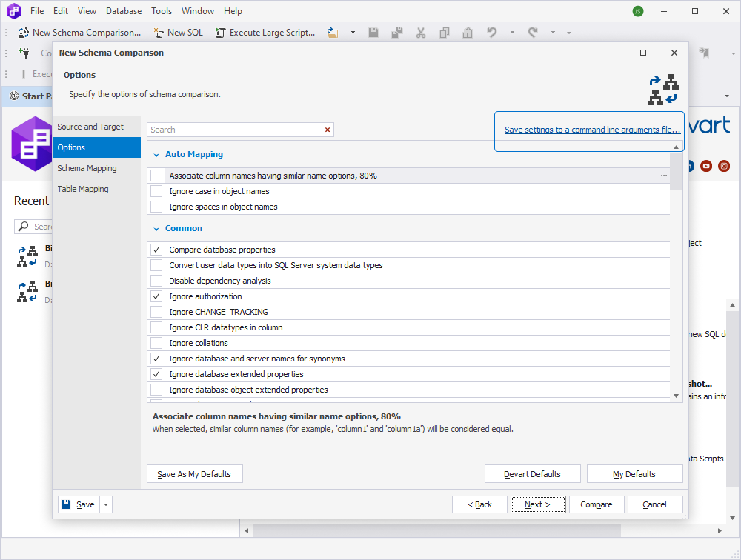The image size is (741, 560).
Task: Check Ignore CLR datatypes in column
Action: click(156, 327)
